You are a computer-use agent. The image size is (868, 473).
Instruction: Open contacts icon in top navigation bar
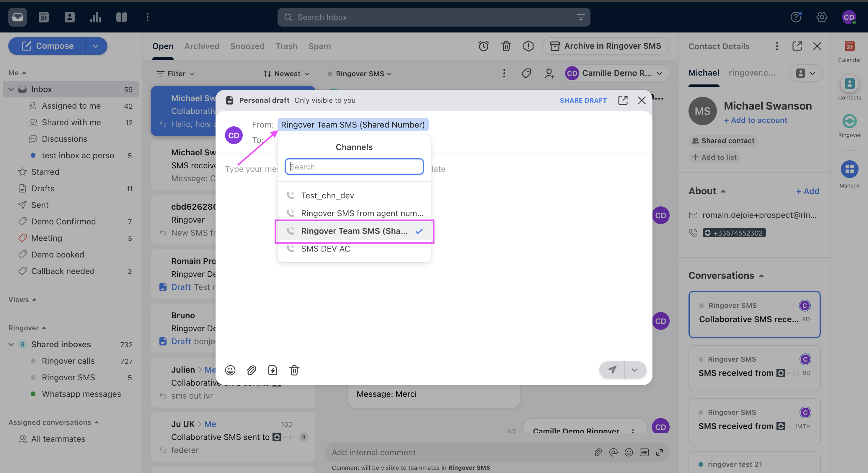(69, 17)
